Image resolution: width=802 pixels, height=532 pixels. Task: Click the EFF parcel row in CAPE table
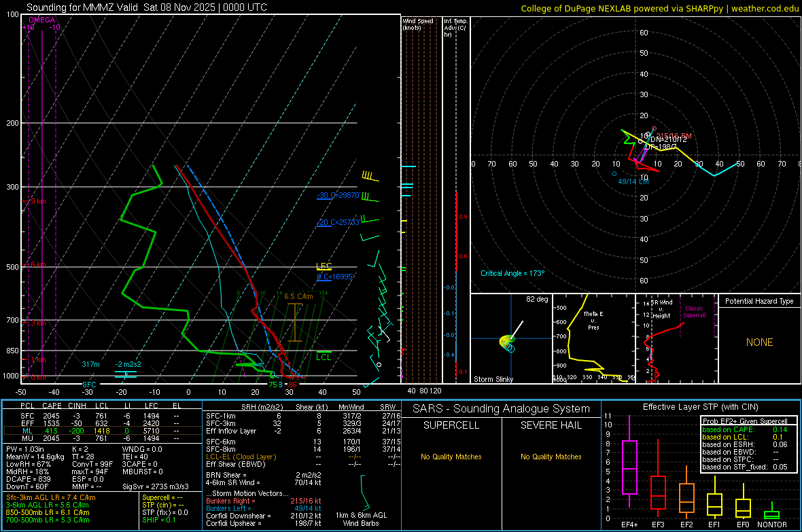101,423
